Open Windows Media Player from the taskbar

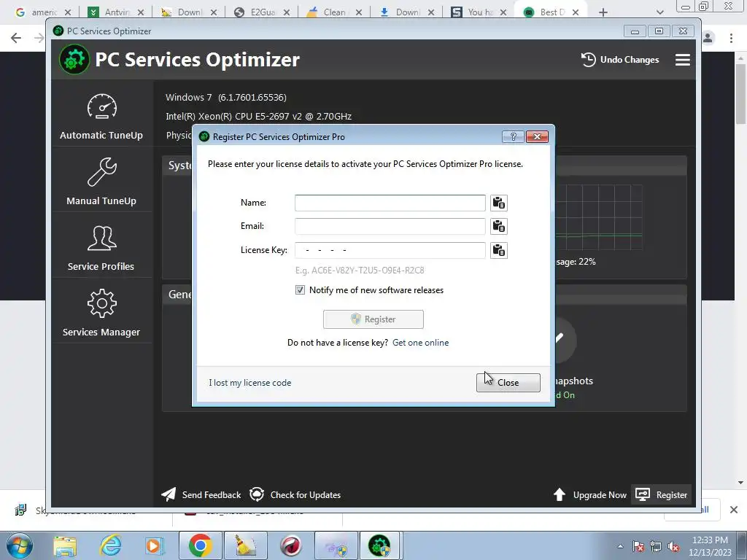[155, 545]
